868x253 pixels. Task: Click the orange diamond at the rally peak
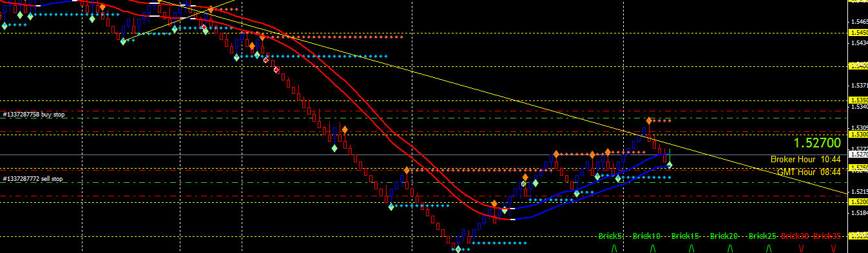point(649,120)
